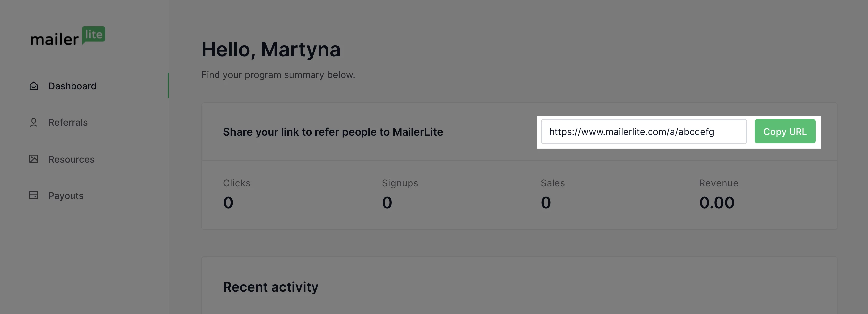Click the Referrals person icon
This screenshot has height=314, width=868.
click(x=34, y=123)
